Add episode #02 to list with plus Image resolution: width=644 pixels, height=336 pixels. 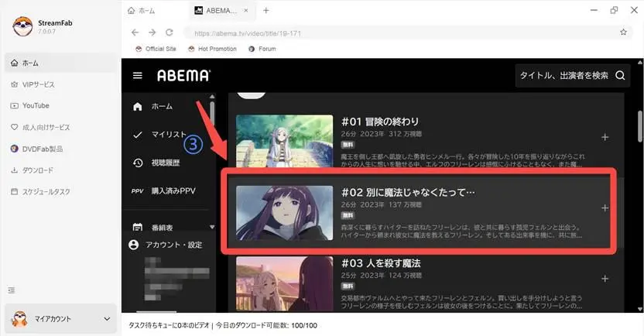(605, 208)
